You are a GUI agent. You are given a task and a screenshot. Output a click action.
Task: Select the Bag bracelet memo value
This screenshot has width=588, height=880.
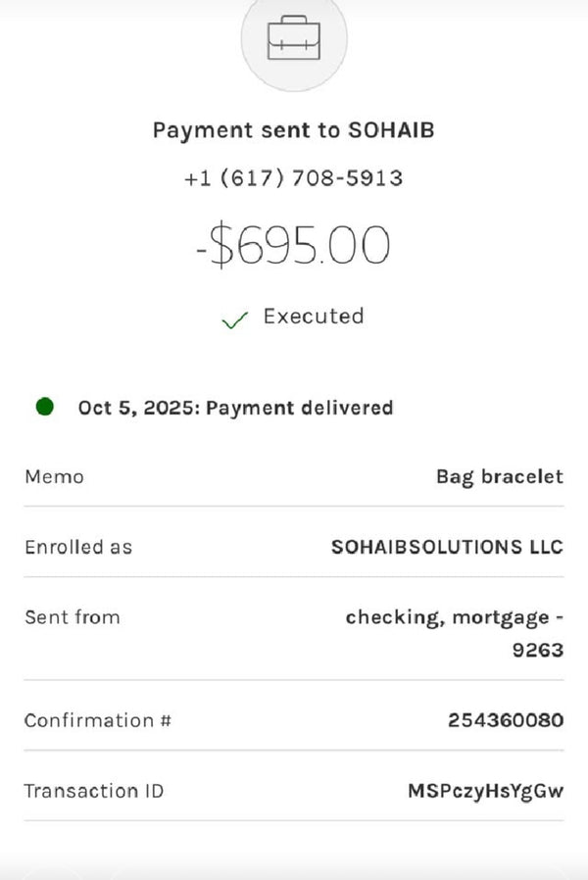coord(500,477)
